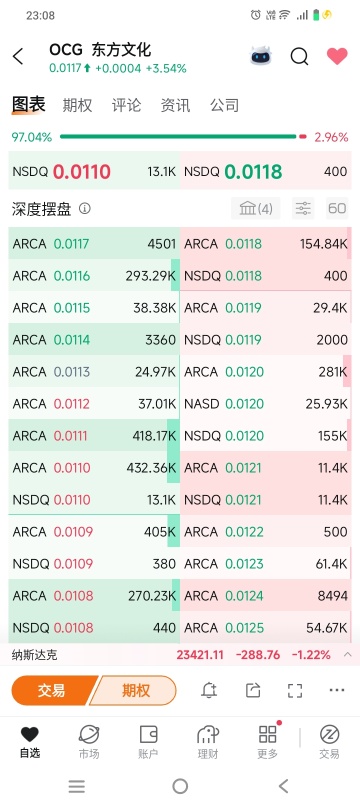Tap the 期权 button beside 交易
The height and width of the screenshot is (806, 360).
coord(135,690)
